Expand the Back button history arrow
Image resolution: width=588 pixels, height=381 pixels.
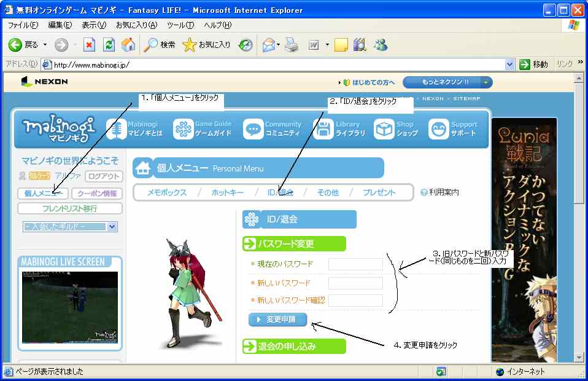45,45
